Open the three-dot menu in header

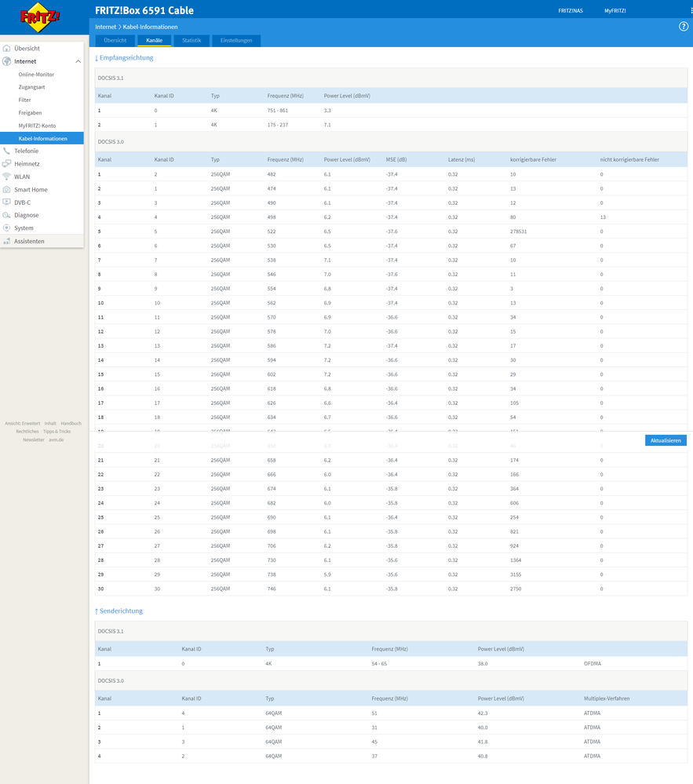click(x=689, y=10)
